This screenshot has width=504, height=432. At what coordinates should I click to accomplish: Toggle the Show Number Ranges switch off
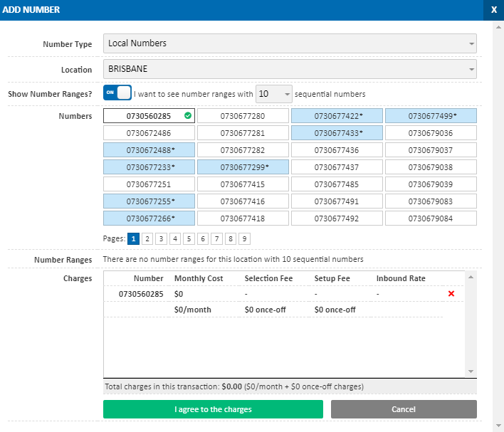click(x=117, y=93)
